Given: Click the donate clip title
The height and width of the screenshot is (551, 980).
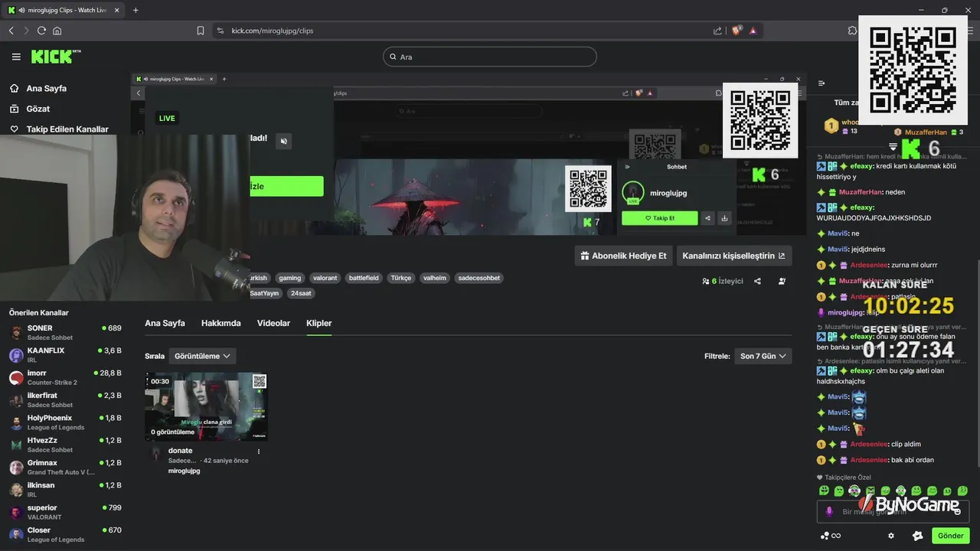Looking at the screenshot, I should click(x=181, y=451).
